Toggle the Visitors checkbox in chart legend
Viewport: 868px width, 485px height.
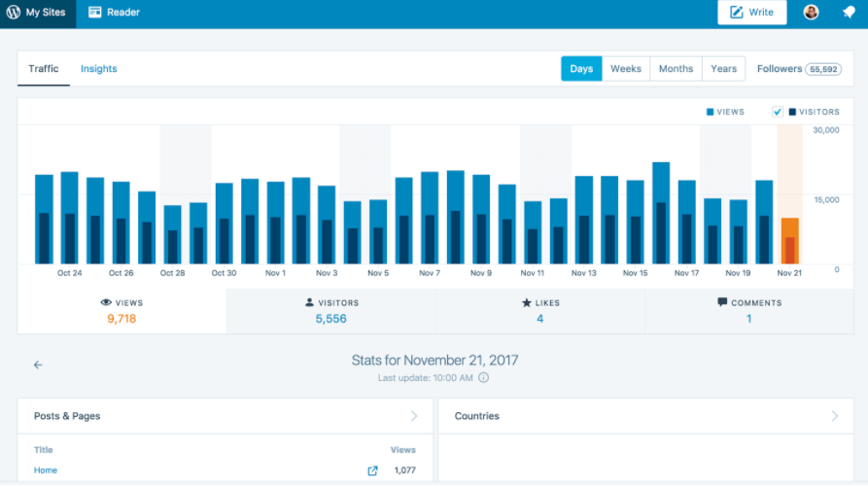tap(778, 112)
